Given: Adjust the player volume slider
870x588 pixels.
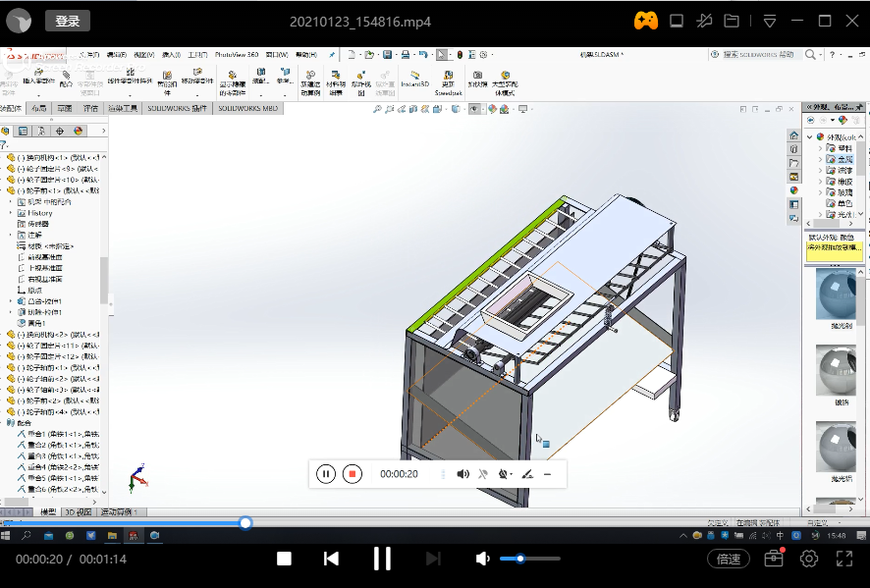Looking at the screenshot, I should coord(530,559).
